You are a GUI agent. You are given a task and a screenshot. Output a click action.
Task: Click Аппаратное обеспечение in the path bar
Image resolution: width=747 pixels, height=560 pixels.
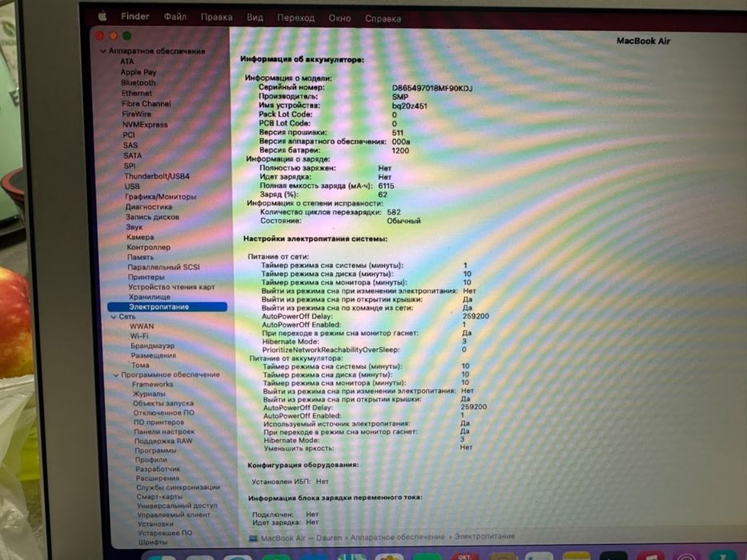(398, 537)
